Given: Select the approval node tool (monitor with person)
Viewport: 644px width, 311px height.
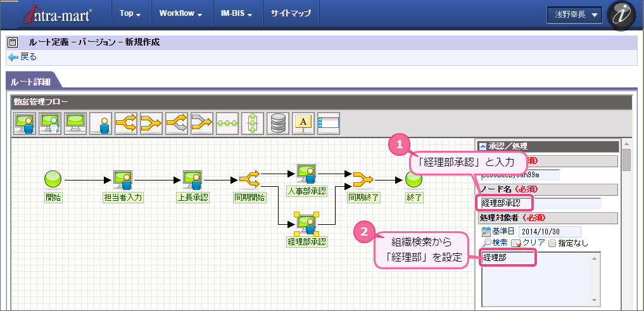Looking at the screenshot, I should point(25,124).
